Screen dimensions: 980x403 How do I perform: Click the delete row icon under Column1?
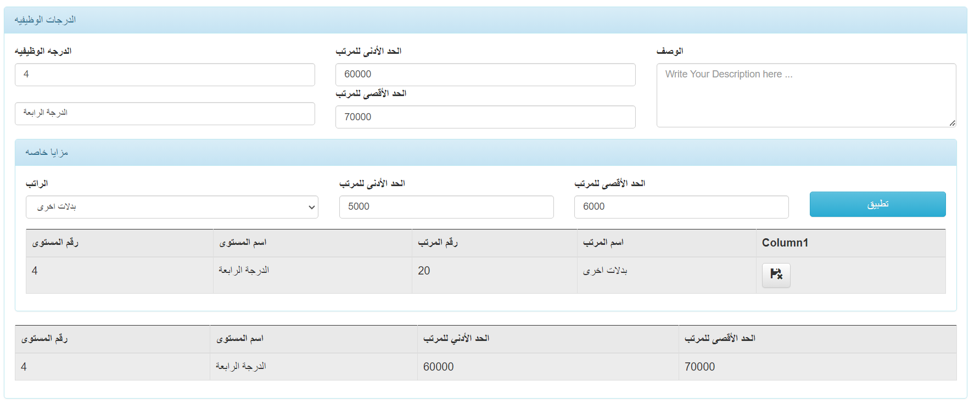(776, 275)
